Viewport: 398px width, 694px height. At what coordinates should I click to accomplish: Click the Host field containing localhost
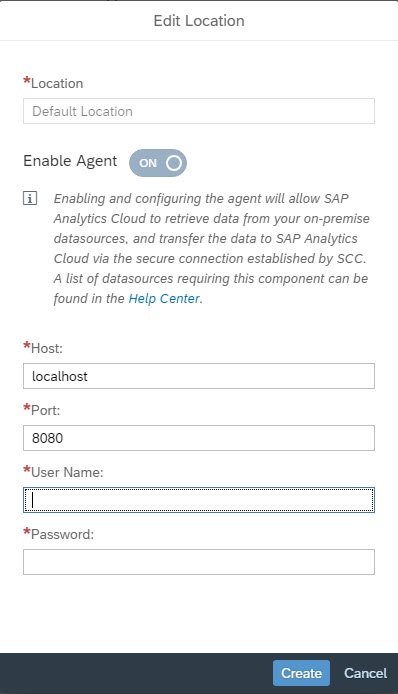pyautogui.click(x=199, y=376)
